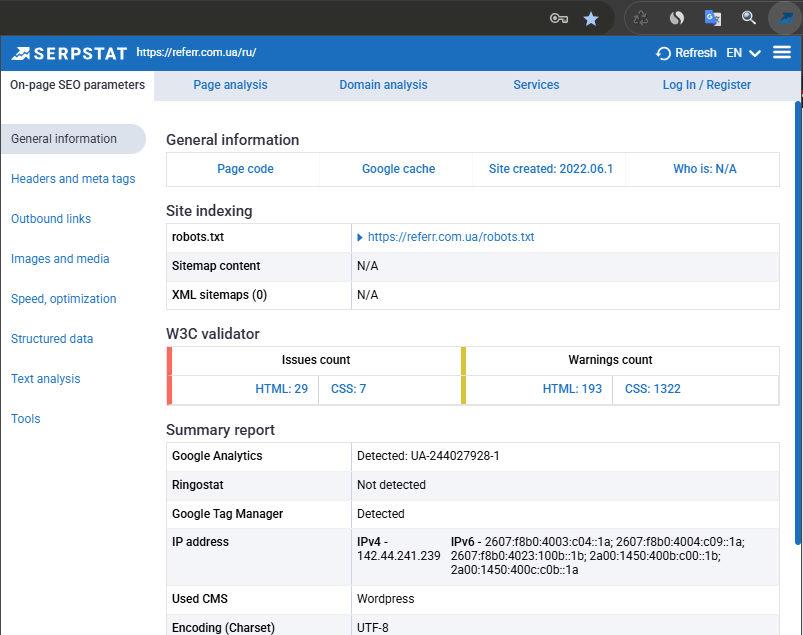Refresh the page analysis

coord(686,53)
